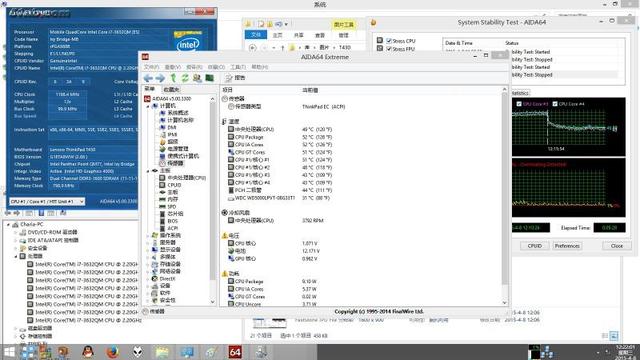Open the 帮助(H) menu in AIDA64
Screen dimensions: 640x360
(260, 67)
